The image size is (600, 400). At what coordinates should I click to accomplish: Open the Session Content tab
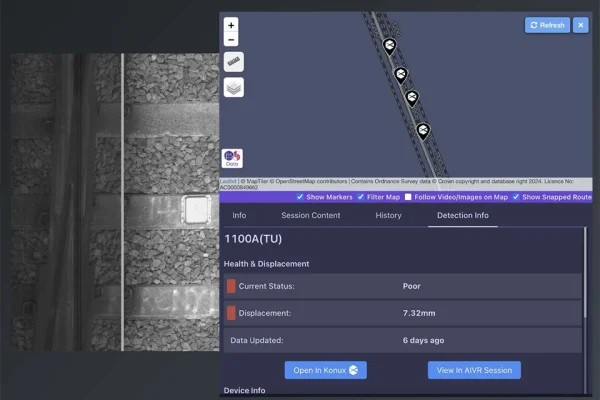click(311, 215)
